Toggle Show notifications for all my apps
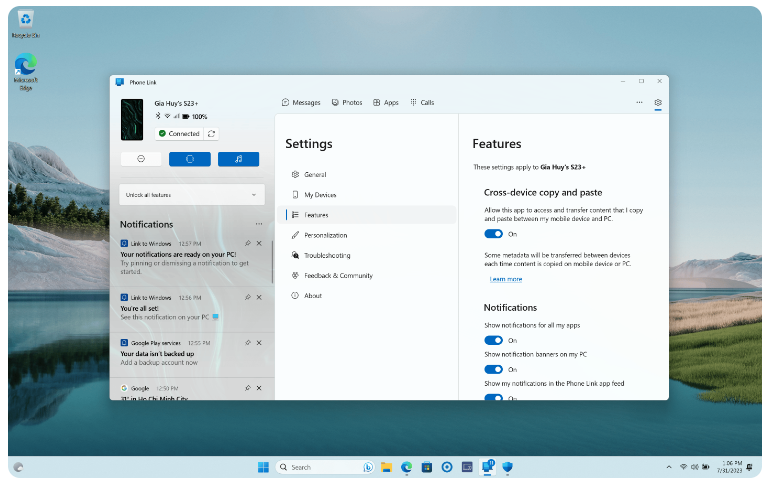The height and width of the screenshot is (479, 765). 493,340
